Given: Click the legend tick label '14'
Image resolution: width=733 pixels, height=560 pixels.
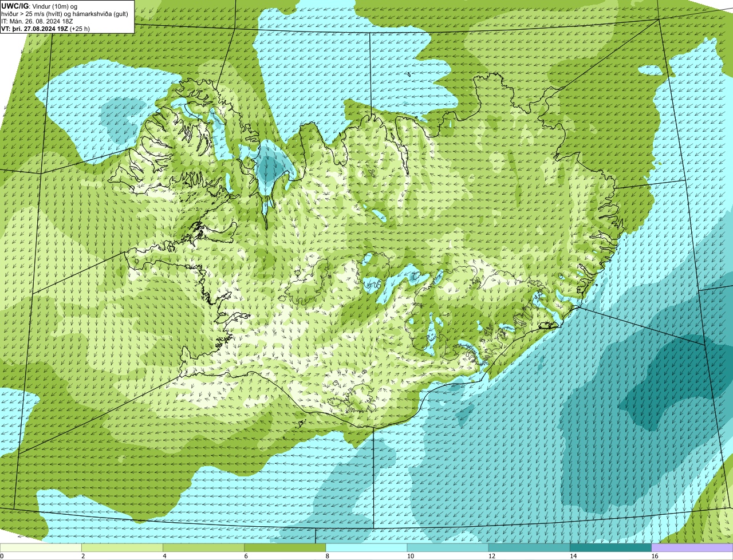Looking at the screenshot, I should click(573, 556).
